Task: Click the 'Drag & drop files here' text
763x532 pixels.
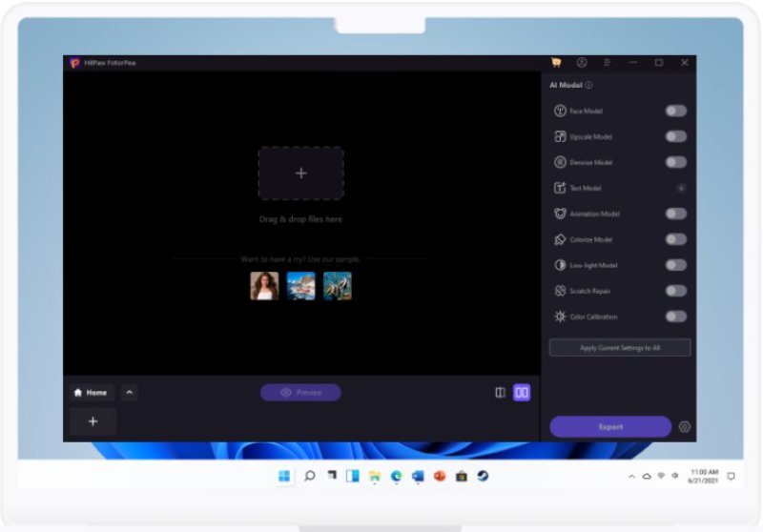Action: [x=300, y=219]
